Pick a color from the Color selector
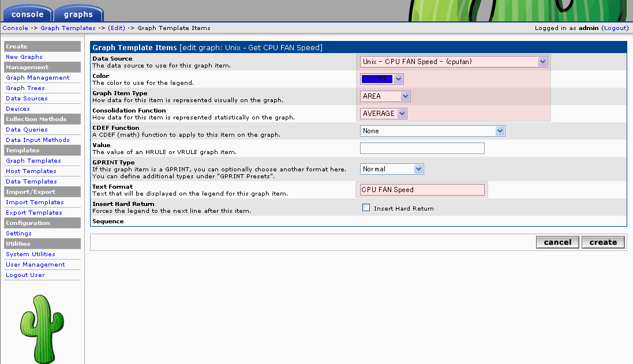 point(381,79)
